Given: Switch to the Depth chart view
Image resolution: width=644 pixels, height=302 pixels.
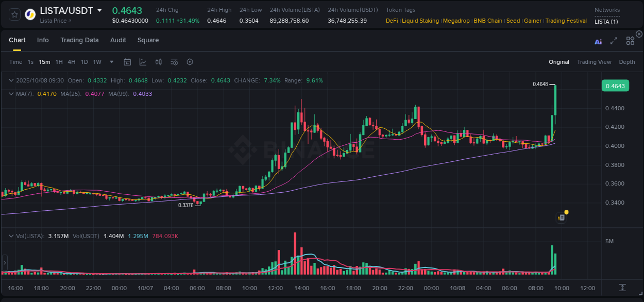Looking at the screenshot, I should click(627, 62).
